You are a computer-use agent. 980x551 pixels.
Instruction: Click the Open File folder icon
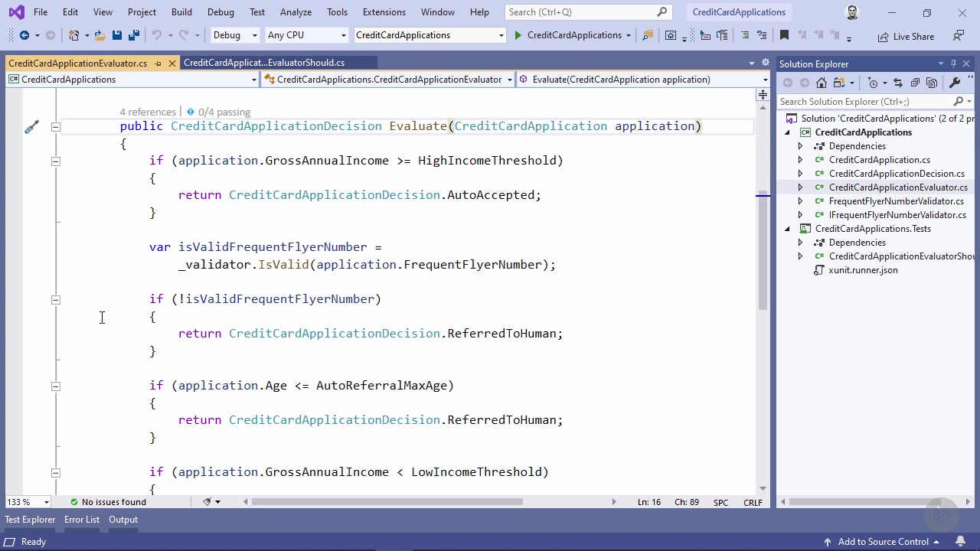coord(100,35)
